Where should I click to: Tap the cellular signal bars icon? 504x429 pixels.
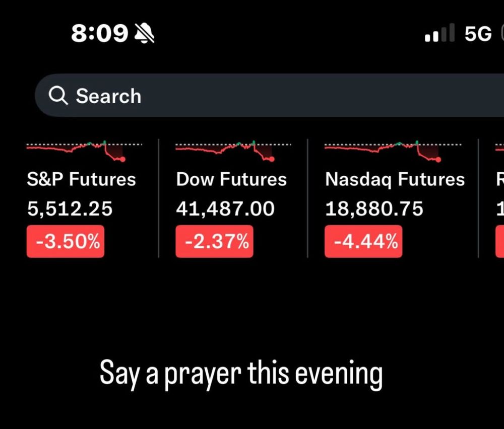pos(439,33)
